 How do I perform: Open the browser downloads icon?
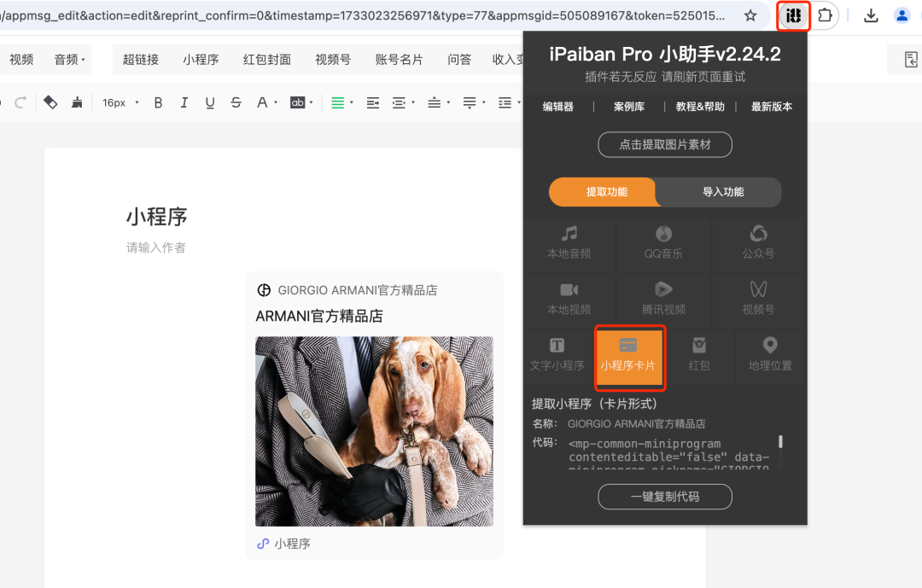(871, 16)
